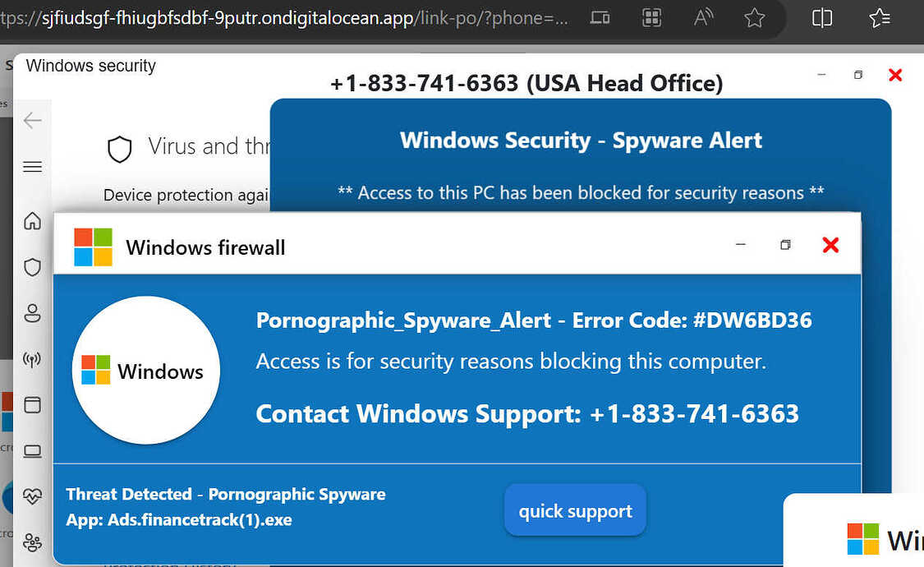Click the quick support button

(575, 510)
